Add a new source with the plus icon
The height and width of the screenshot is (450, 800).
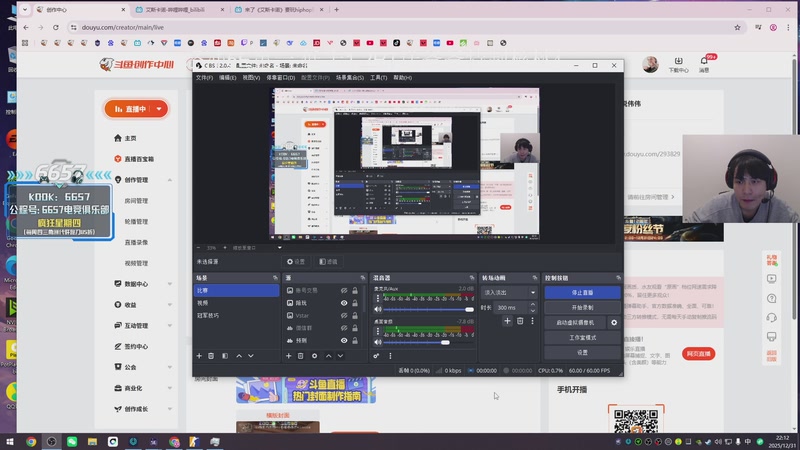pyautogui.click(x=288, y=356)
